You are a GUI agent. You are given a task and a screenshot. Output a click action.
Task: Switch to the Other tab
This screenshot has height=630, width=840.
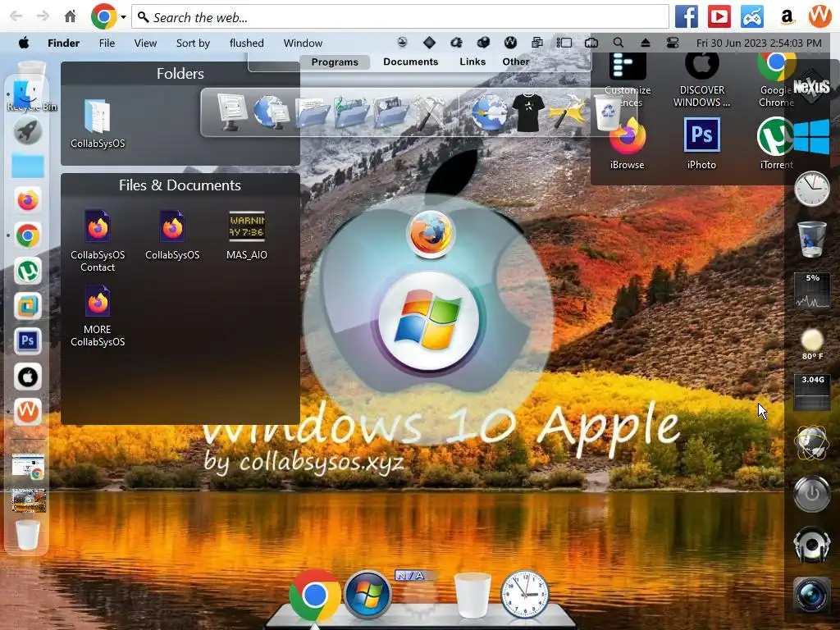[x=516, y=62]
